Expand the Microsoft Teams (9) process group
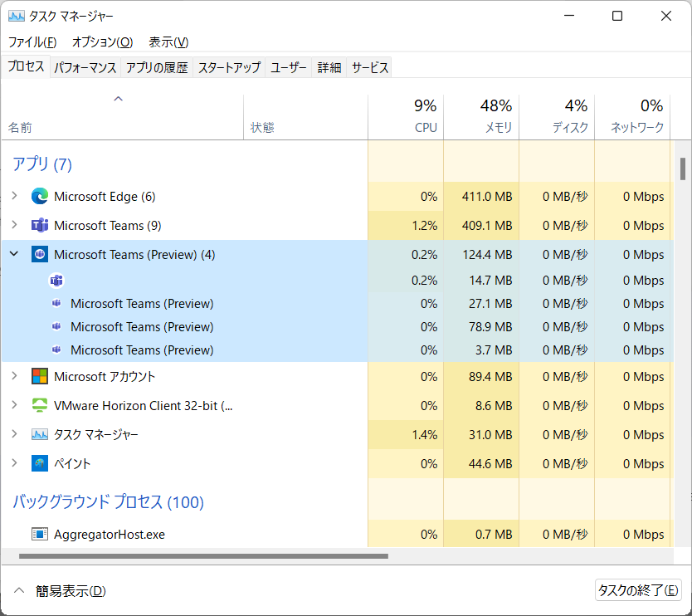692x616 pixels. 14,225
